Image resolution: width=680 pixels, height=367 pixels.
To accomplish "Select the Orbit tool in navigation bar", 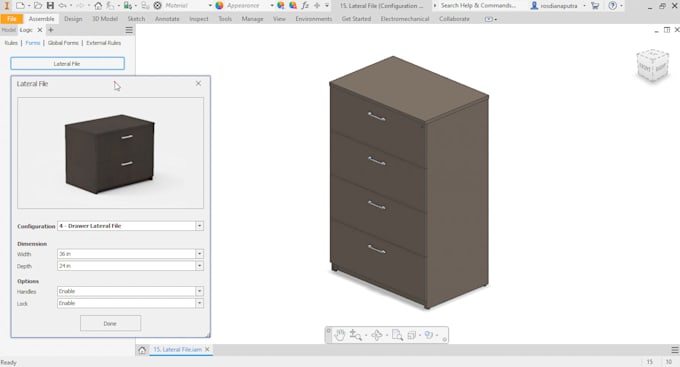I will coord(376,335).
